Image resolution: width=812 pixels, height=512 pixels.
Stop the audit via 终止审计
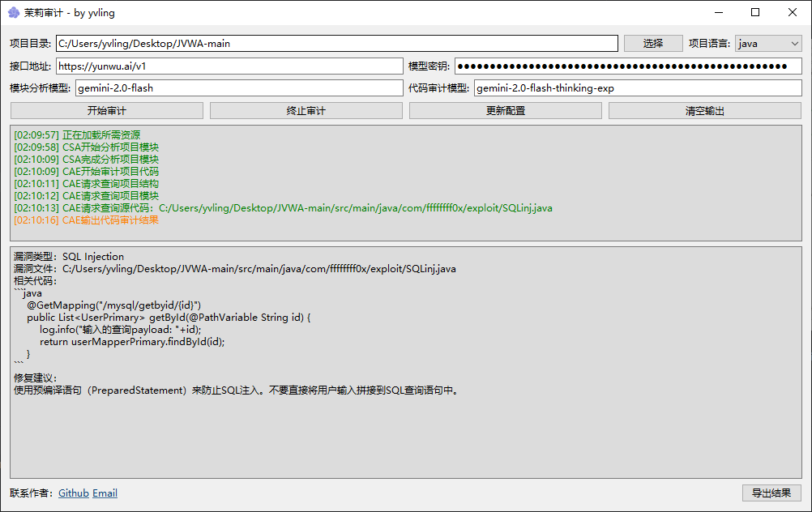(x=306, y=111)
